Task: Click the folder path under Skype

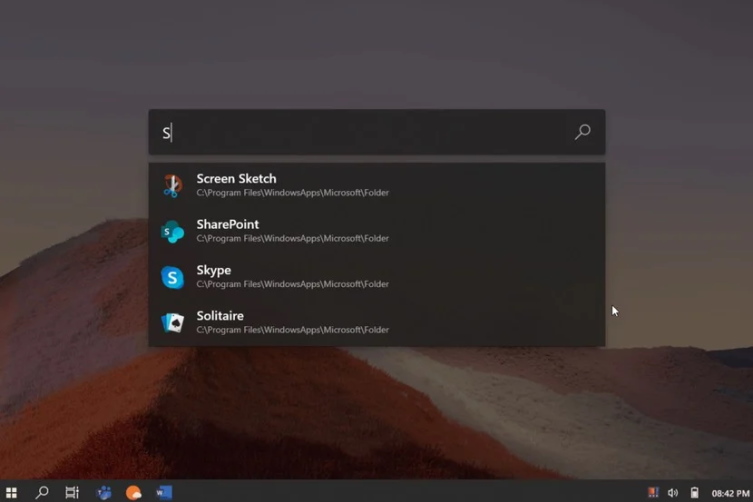Action: (x=292, y=284)
